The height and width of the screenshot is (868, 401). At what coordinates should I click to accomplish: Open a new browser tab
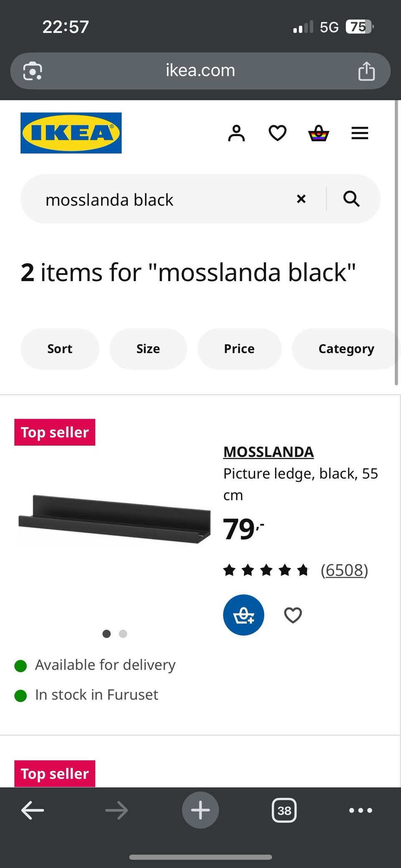pyautogui.click(x=200, y=810)
